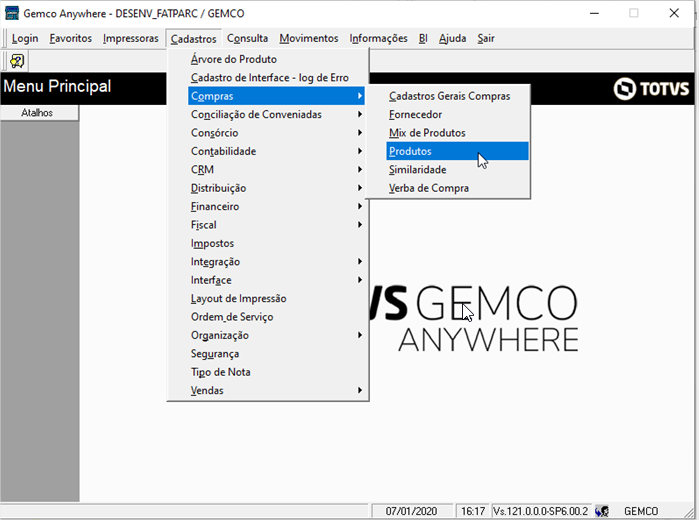The image size is (699, 520).
Task: Click the date 07/01/2020 in status bar
Action: click(x=411, y=511)
